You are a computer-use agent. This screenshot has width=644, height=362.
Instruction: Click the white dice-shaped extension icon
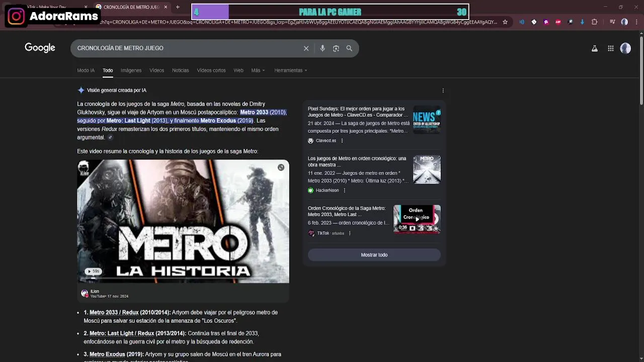pyautogui.click(x=534, y=22)
